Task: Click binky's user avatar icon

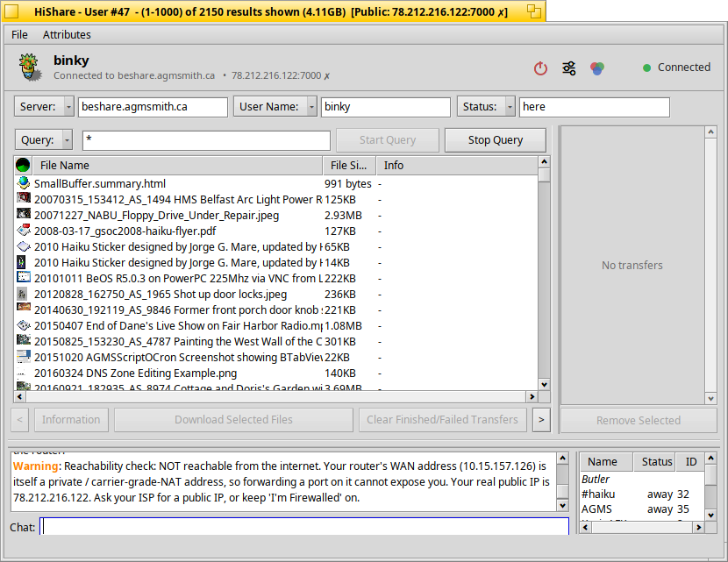Action: pos(29,68)
